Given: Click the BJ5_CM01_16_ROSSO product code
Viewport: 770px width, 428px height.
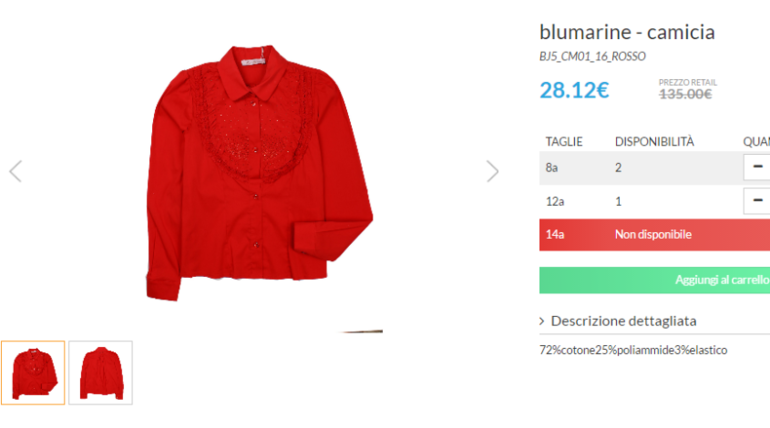Looking at the screenshot, I should [x=591, y=57].
